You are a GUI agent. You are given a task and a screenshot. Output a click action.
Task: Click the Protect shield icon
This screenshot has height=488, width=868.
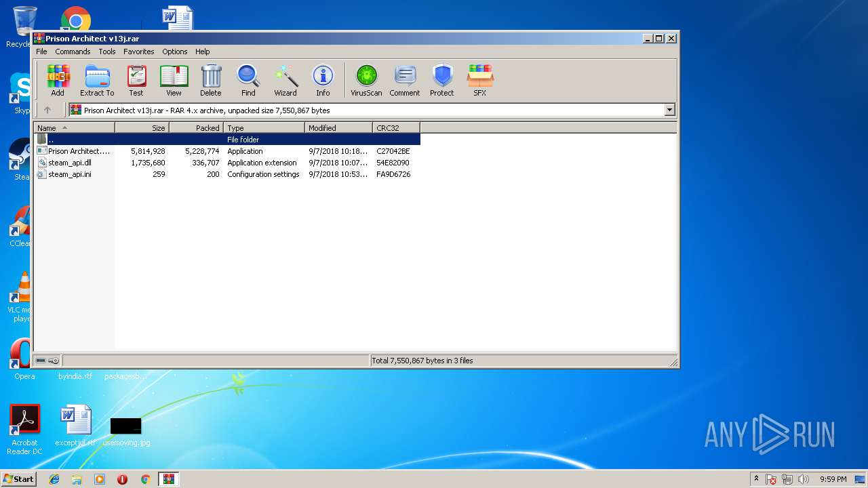442,81
